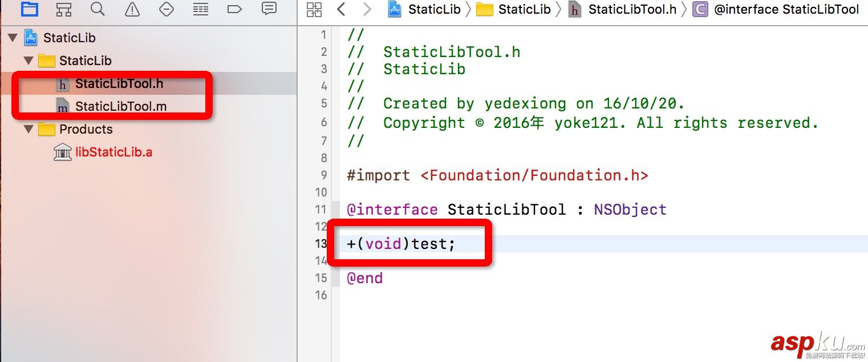The width and height of the screenshot is (868, 362).
Task: Collapse the StaticLib project root
Action: (x=13, y=38)
